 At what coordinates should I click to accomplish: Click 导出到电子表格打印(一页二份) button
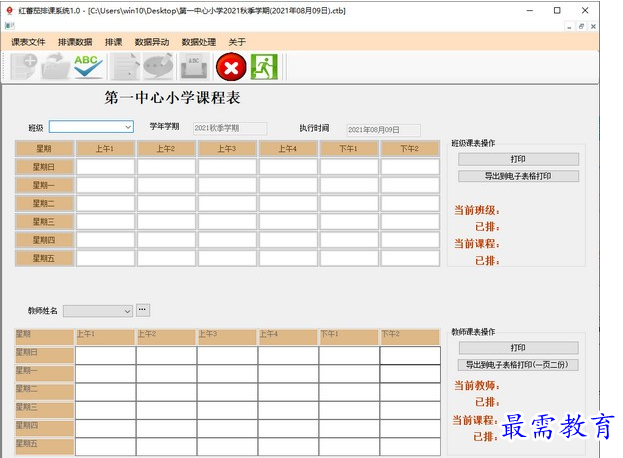tap(518, 365)
